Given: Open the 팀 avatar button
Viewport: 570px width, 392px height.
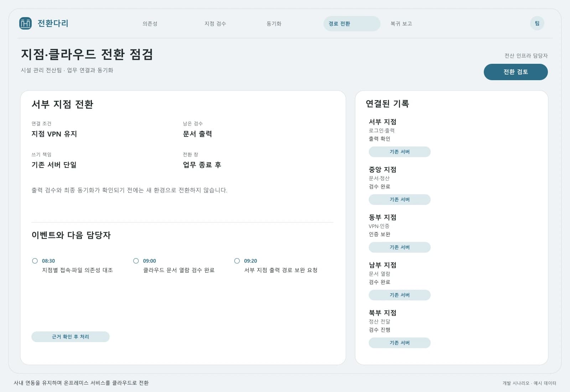Looking at the screenshot, I should click(x=537, y=24).
